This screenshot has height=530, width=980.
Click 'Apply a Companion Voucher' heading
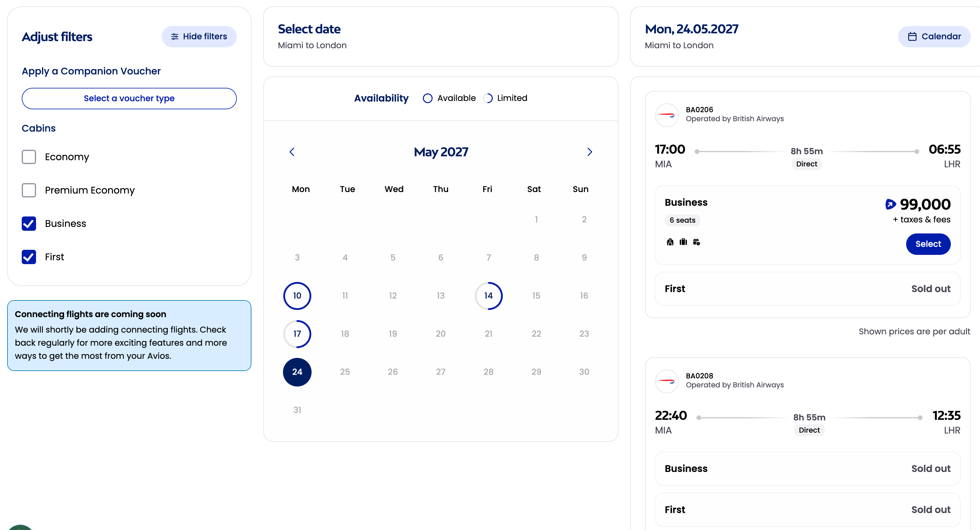91,71
